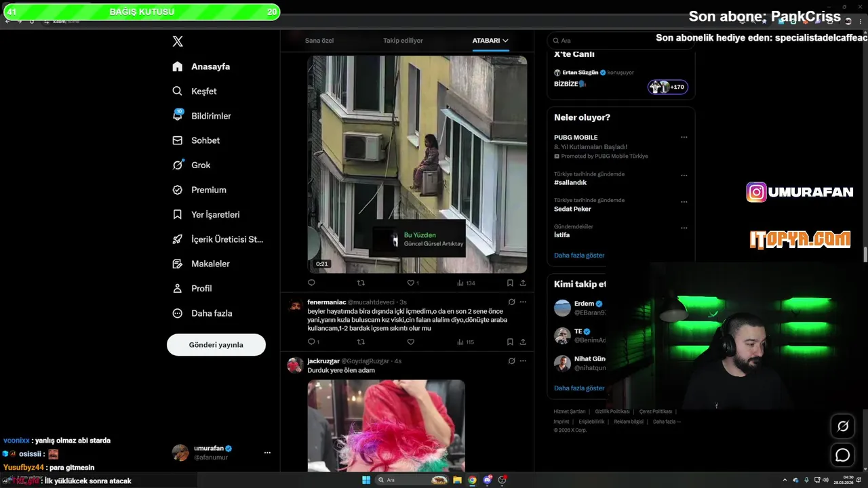
Task: Expand ATABARI tab dropdown chevron
Action: point(505,41)
